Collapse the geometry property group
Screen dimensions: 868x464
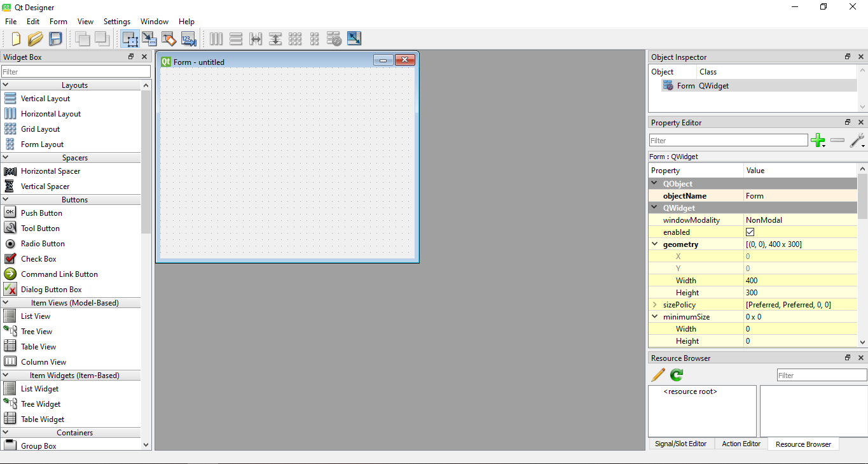click(655, 244)
